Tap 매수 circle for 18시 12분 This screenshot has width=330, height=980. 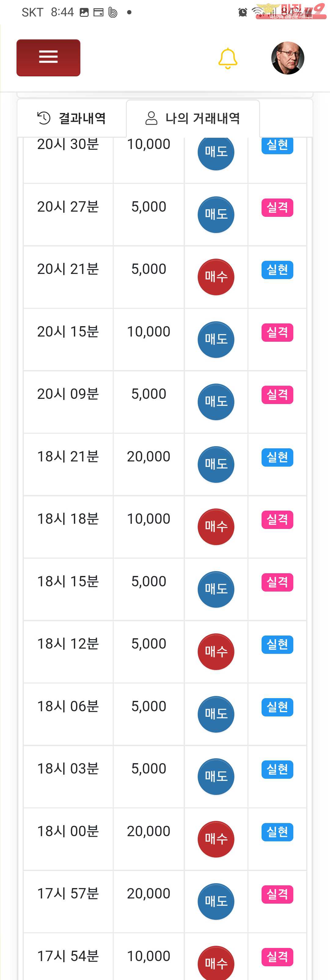[216, 652]
